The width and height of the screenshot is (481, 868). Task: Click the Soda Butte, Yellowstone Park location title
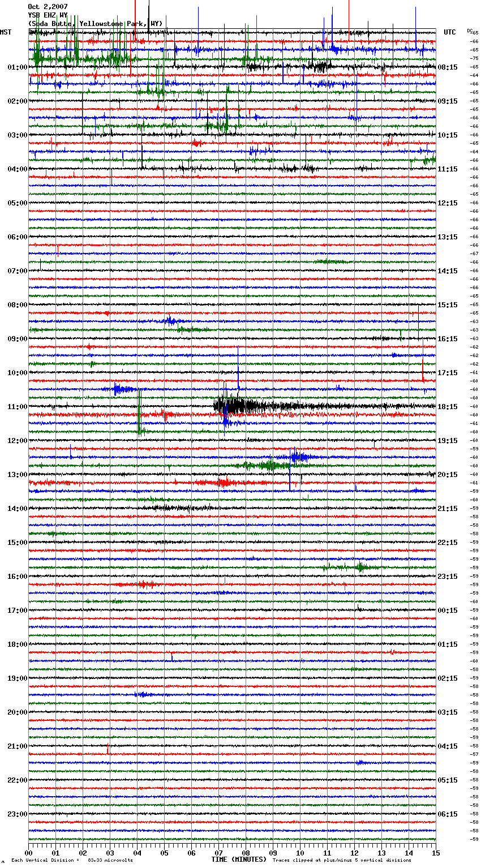pos(95,24)
